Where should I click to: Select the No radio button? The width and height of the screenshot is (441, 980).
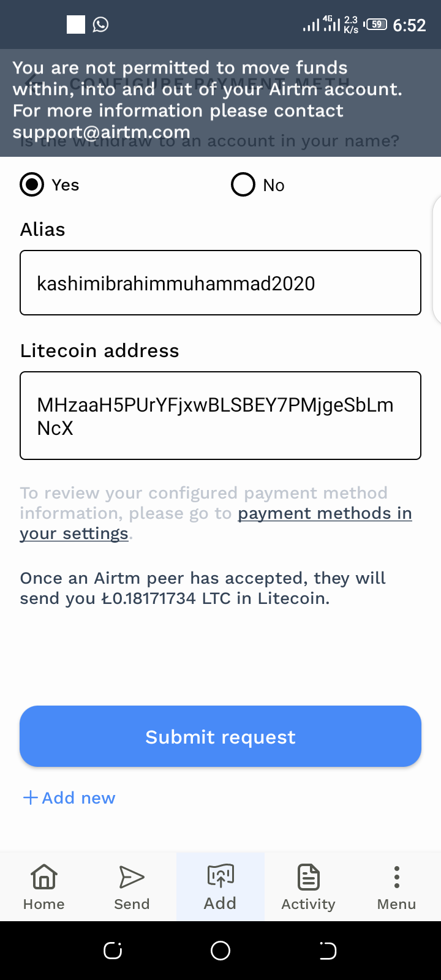click(x=243, y=184)
